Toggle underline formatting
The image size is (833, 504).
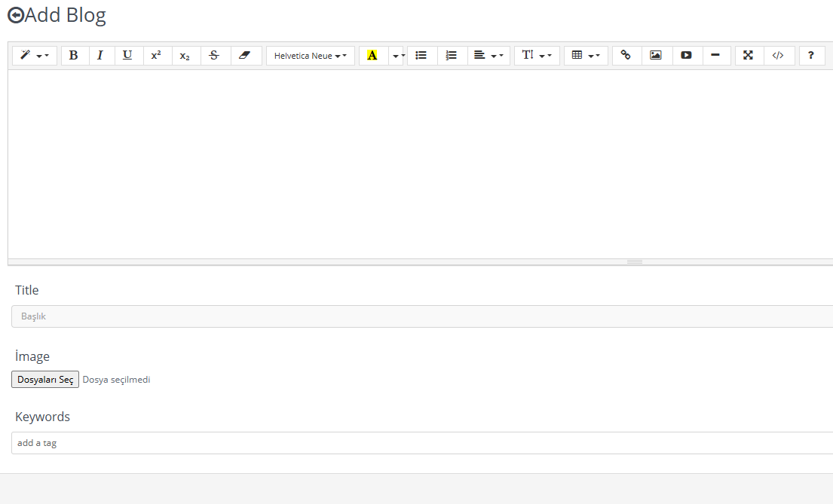pyautogui.click(x=127, y=56)
